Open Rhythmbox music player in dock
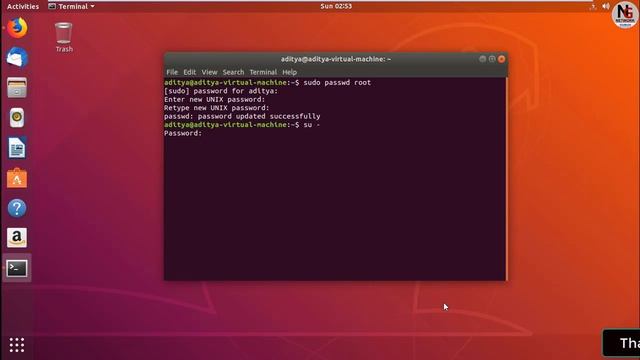The width and height of the screenshot is (640, 360). click(x=17, y=118)
